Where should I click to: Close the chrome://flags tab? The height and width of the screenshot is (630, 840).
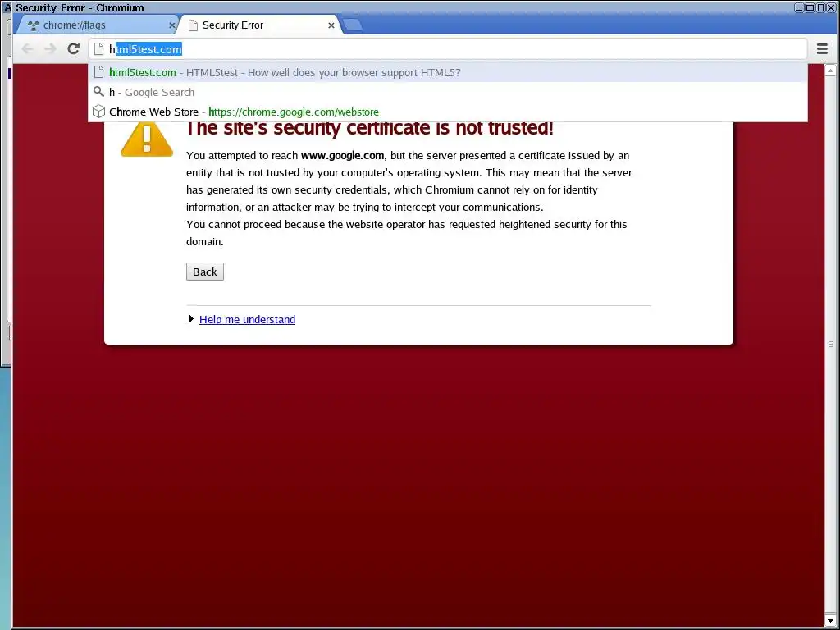(x=172, y=25)
